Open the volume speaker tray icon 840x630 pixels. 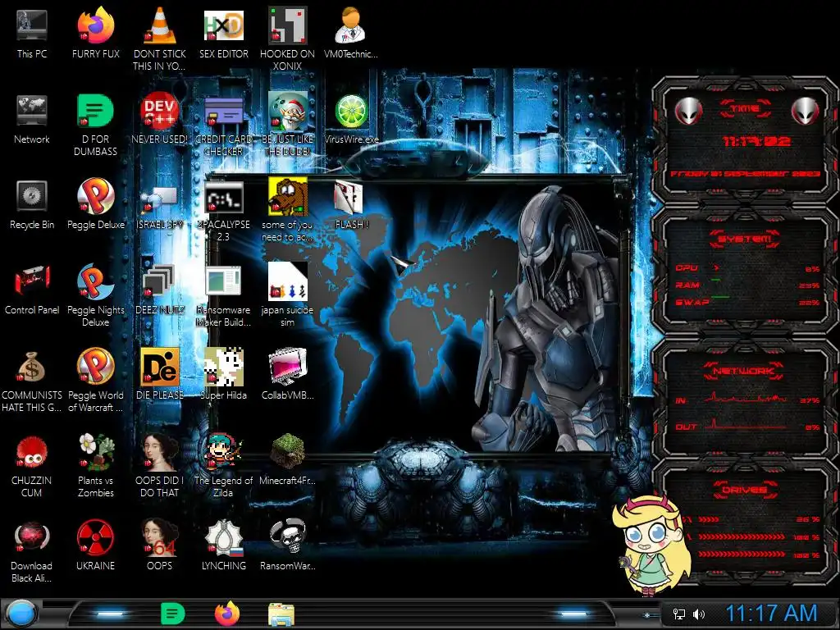(x=699, y=614)
